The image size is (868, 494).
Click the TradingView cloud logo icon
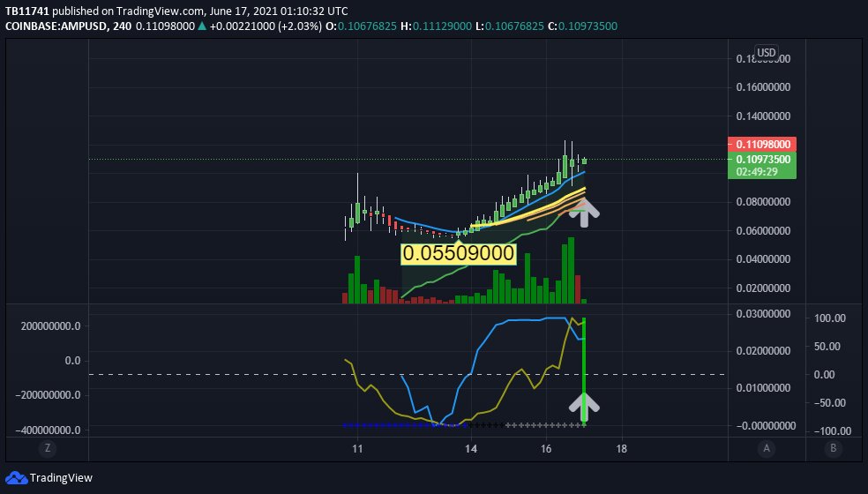click(x=16, y=478)
